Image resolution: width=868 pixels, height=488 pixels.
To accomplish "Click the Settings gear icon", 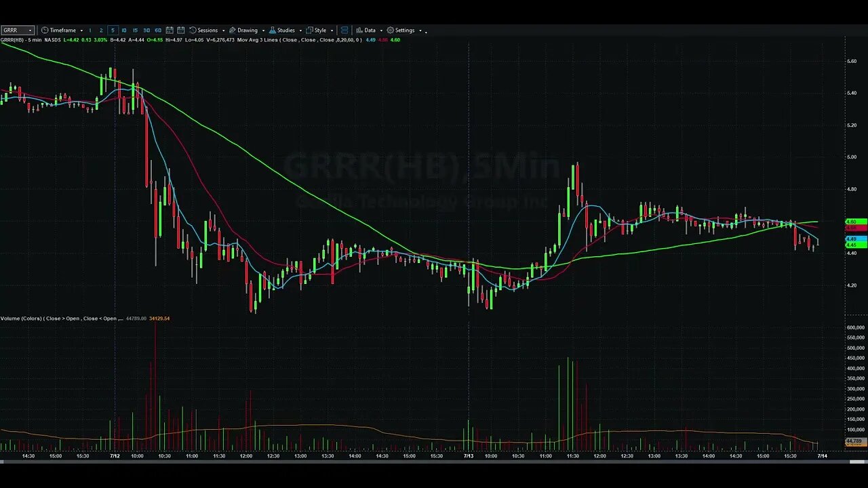I will (x=391, y=30).
